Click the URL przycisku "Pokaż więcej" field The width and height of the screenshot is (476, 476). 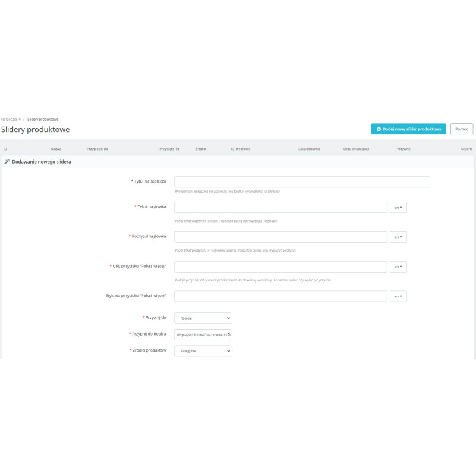point(280,267)
